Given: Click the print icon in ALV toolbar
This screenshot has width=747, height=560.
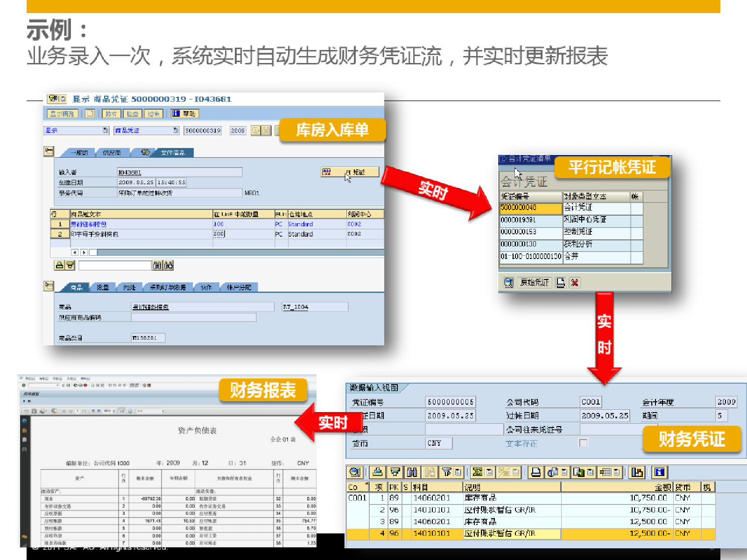Looking at the screenshot, I should pos(536,472).
